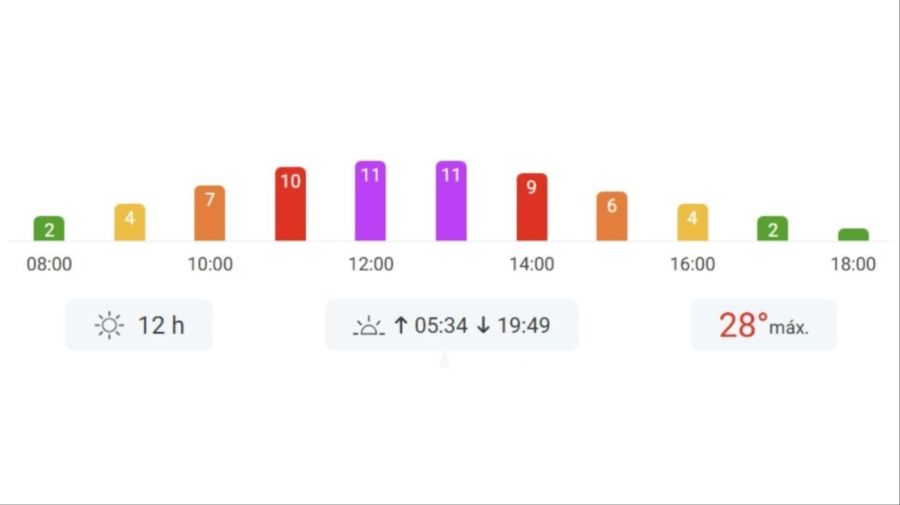This screenshot has width=900, height=505.
Task: Click the 12:00 time label
Action: 370,265
